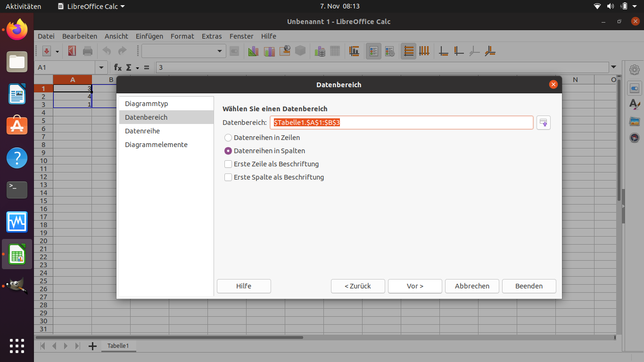Click the Legend settings toolbar icon
Screen dimensions: 644x362
coord(389,51)
